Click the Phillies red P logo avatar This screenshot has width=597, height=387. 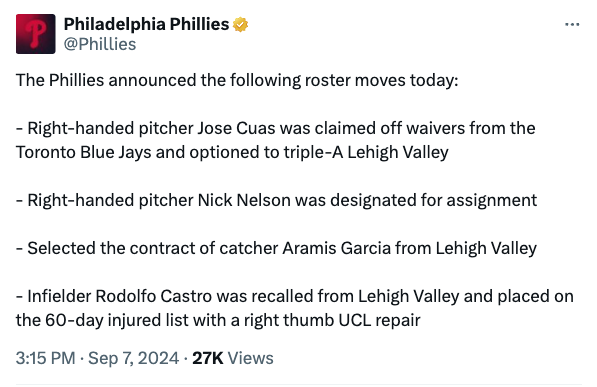[36, 34]
